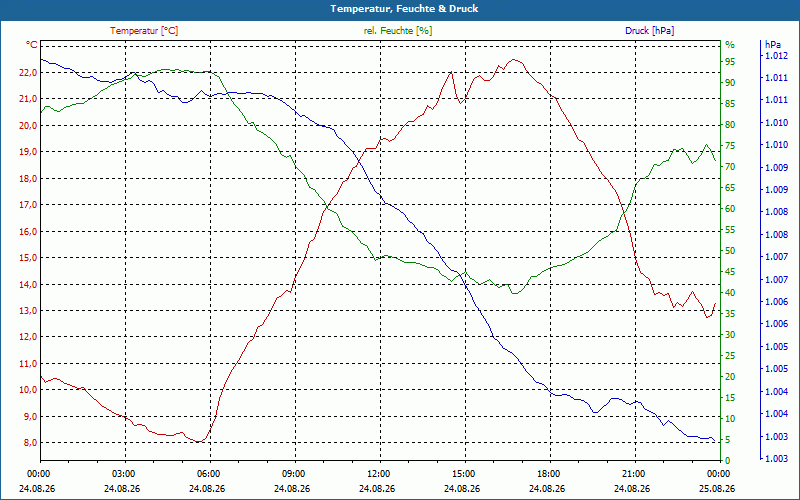Click the green '90' humidity axis value

coord(730,83)
